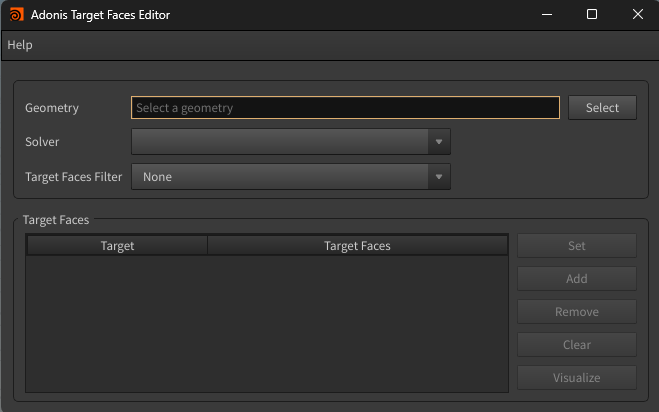The height and width of the screenshot is (412, 659).
Task: Maximize the Adonis Target Faces Editor window
Action: tap(592, 15)
